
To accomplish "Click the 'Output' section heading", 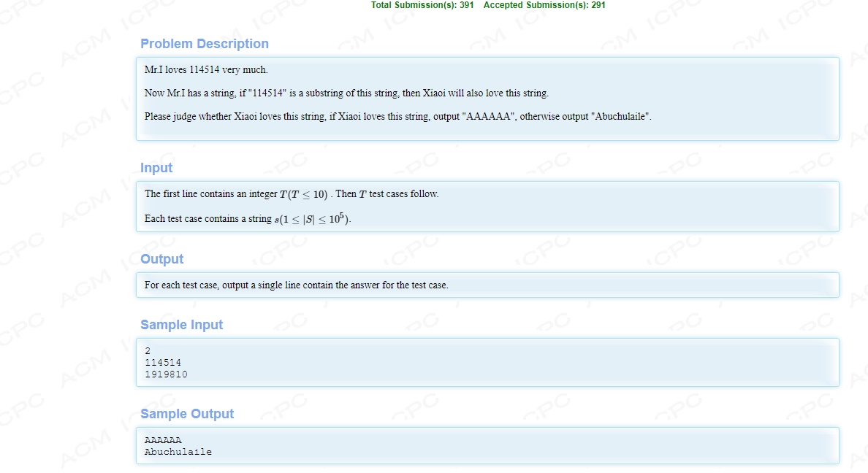I will pos(161,259).
